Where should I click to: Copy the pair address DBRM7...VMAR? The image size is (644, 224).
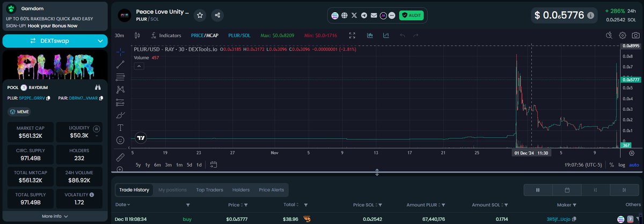pos(101,98)
